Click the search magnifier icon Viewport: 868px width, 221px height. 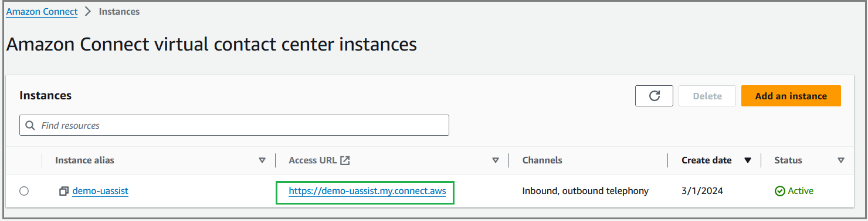tap(30, 125)
